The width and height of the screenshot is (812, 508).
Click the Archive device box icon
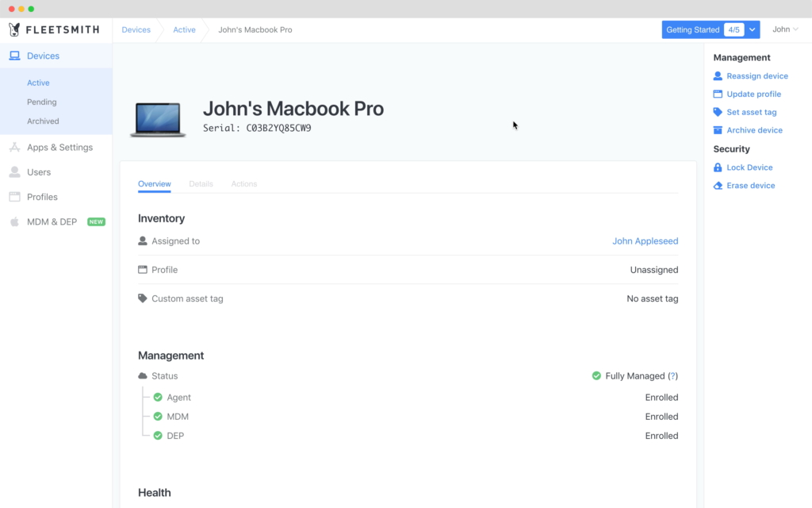click(718, 130)
